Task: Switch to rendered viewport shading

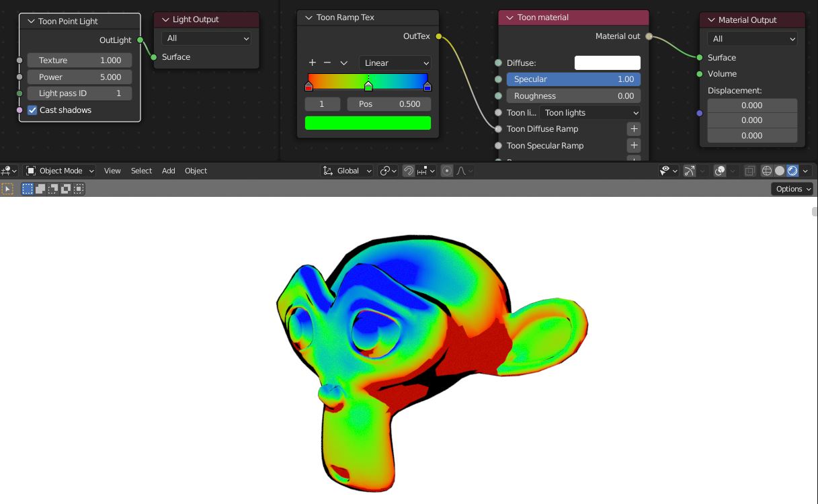Action: coord(792,171)
